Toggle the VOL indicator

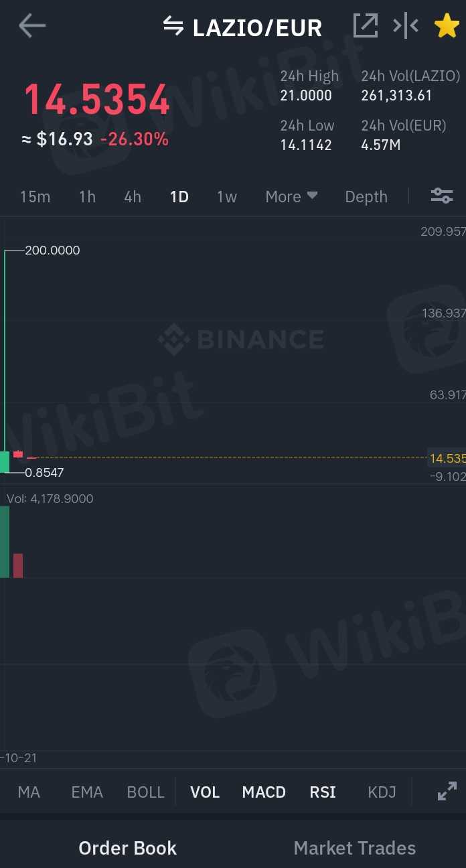(x=205, y=792)
